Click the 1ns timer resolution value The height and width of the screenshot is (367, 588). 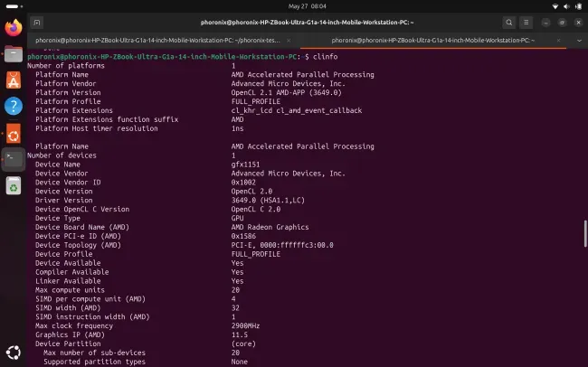click(237, 128)
